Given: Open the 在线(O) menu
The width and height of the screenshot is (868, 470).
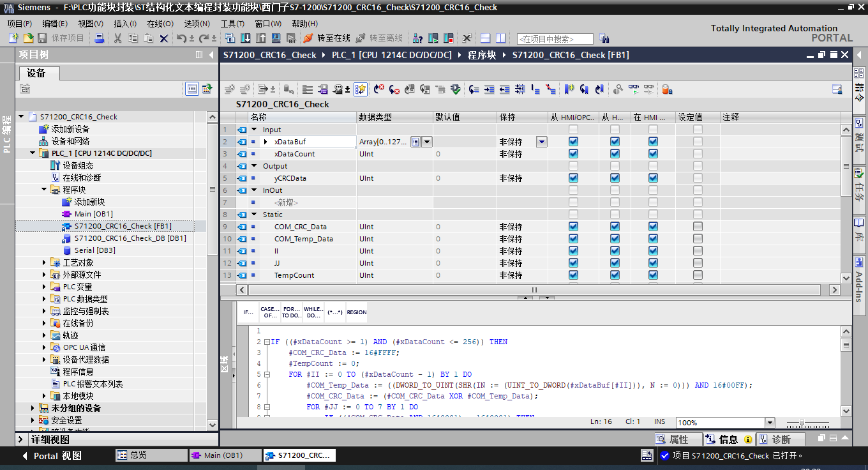Looking at the screenshot, I should click(160, 24).
